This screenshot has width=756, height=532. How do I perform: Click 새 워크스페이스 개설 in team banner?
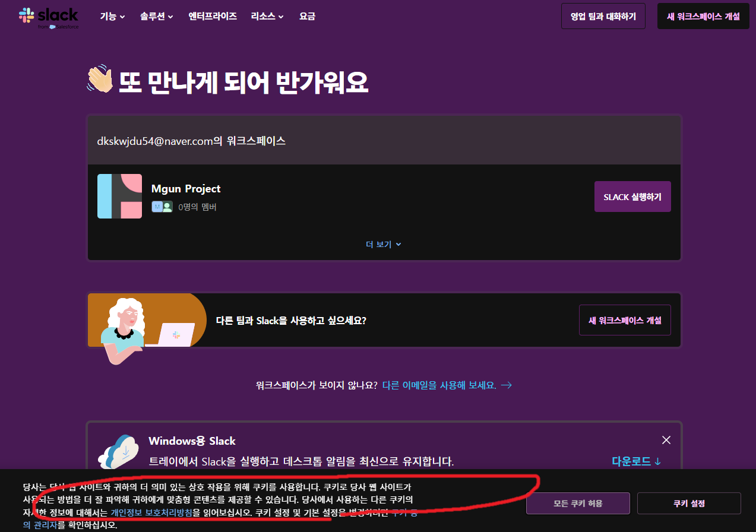(625, 320)
